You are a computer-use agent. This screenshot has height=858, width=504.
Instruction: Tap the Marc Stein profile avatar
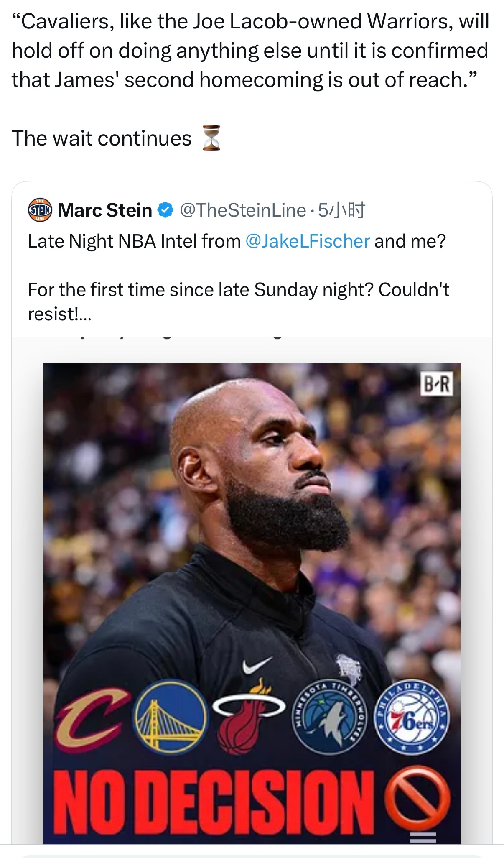40,210
